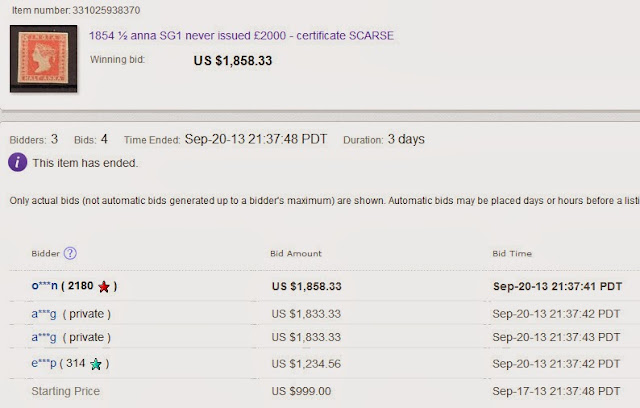Click the Bid Amount column header

click(x=296, y=254)
